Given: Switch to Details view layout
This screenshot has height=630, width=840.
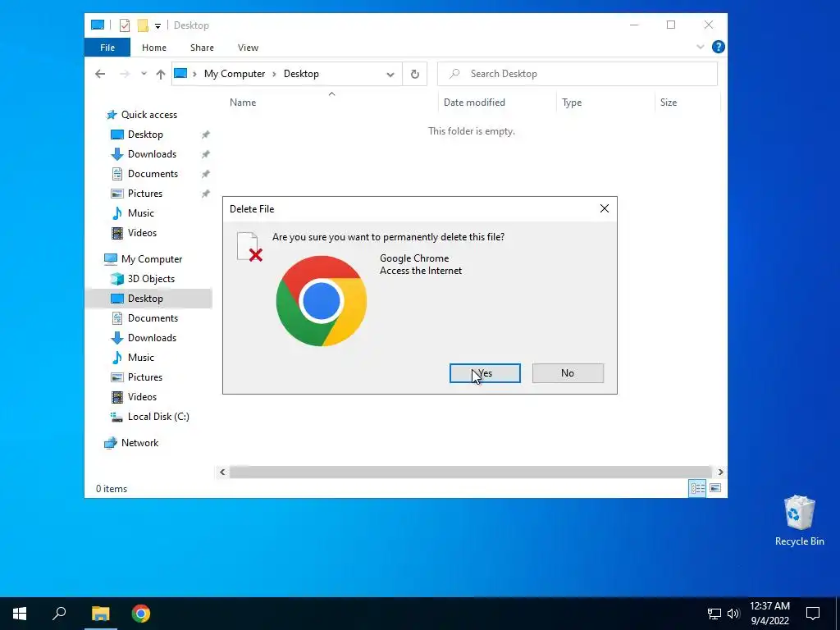Looking at the screenshot, I should pos(697,488).
